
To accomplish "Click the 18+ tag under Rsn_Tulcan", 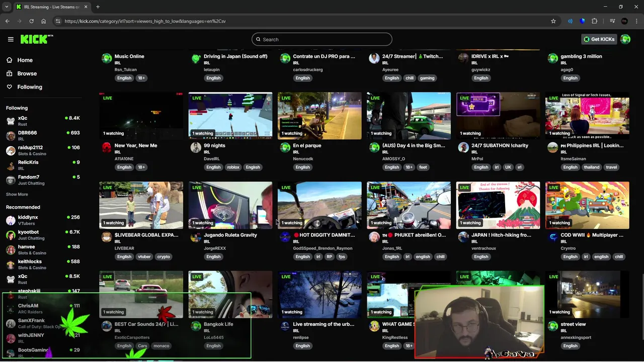I will tap(141, 78).
